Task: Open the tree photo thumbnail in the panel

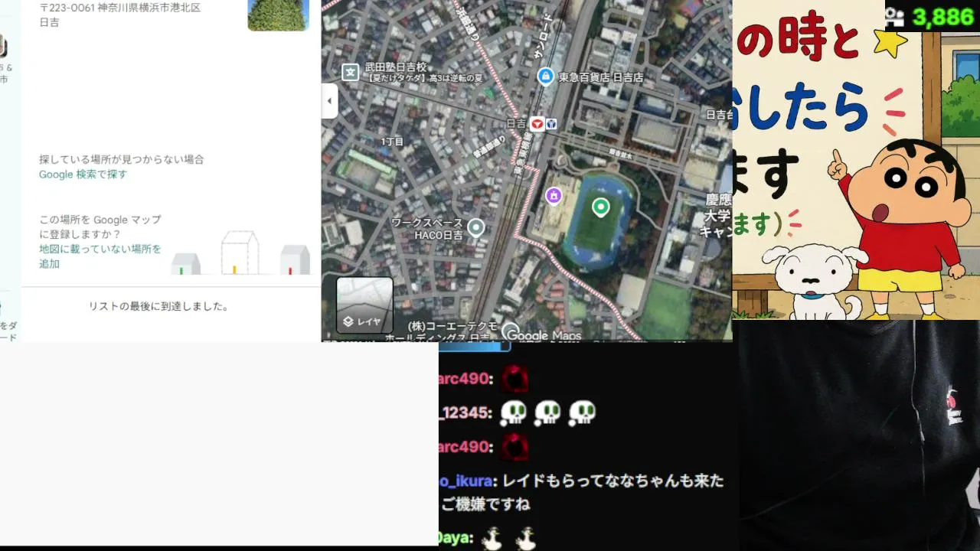Action: click(278, 15)
